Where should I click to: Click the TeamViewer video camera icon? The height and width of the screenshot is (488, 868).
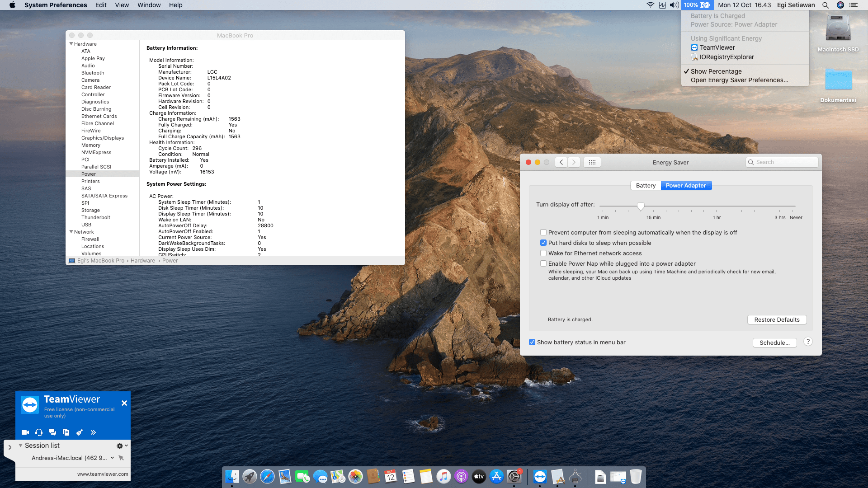point(25,432)
